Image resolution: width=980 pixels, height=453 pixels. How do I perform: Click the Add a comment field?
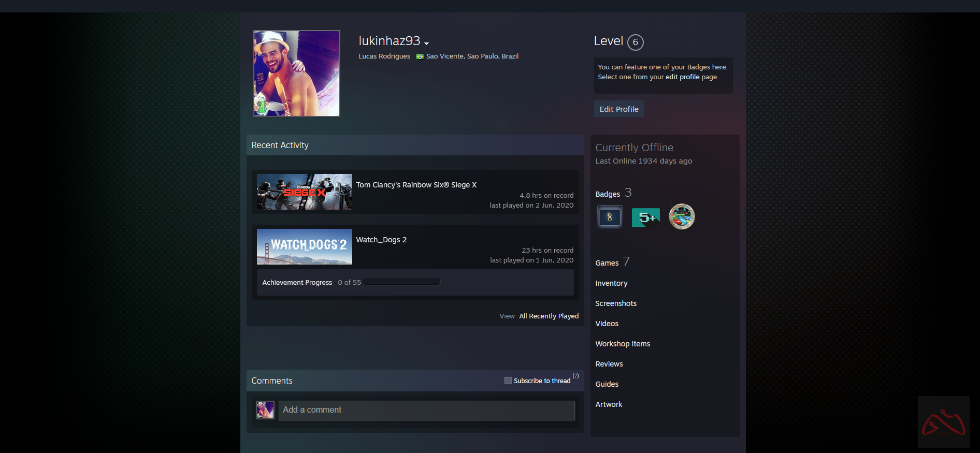coord(426,410)
